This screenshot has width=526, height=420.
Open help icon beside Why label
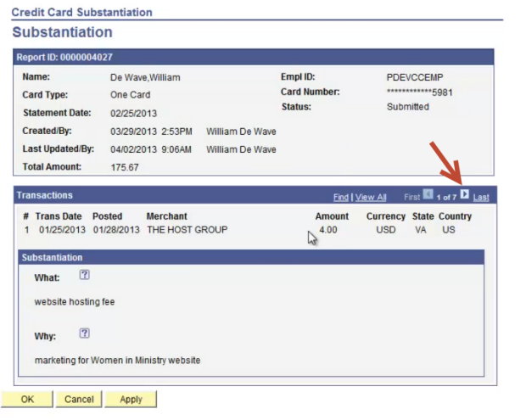[x=84, y=334]
